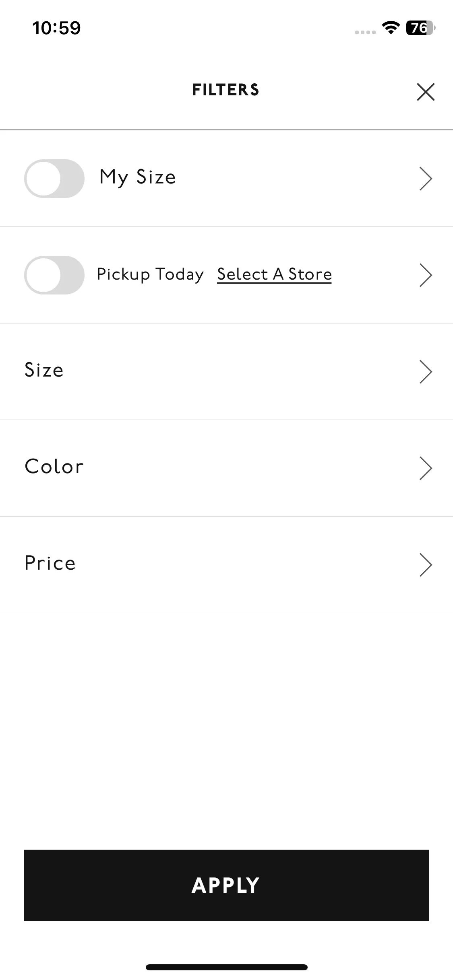Tap the My Size label
This screenshot has height=980, width=453.
click(x=138, y=177)
